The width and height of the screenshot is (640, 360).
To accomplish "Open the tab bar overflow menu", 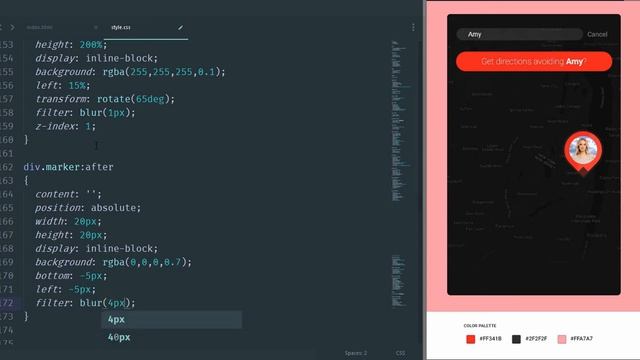I will tap(413, 27).
